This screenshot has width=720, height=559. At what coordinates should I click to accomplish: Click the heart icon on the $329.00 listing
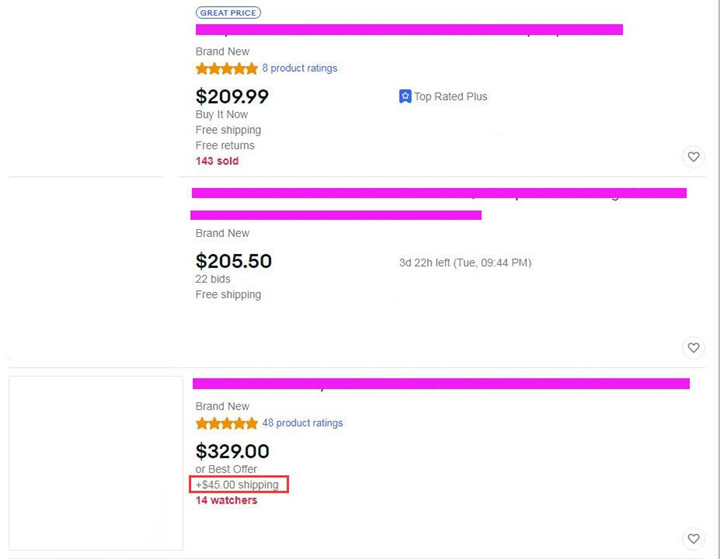click(693, 539)
